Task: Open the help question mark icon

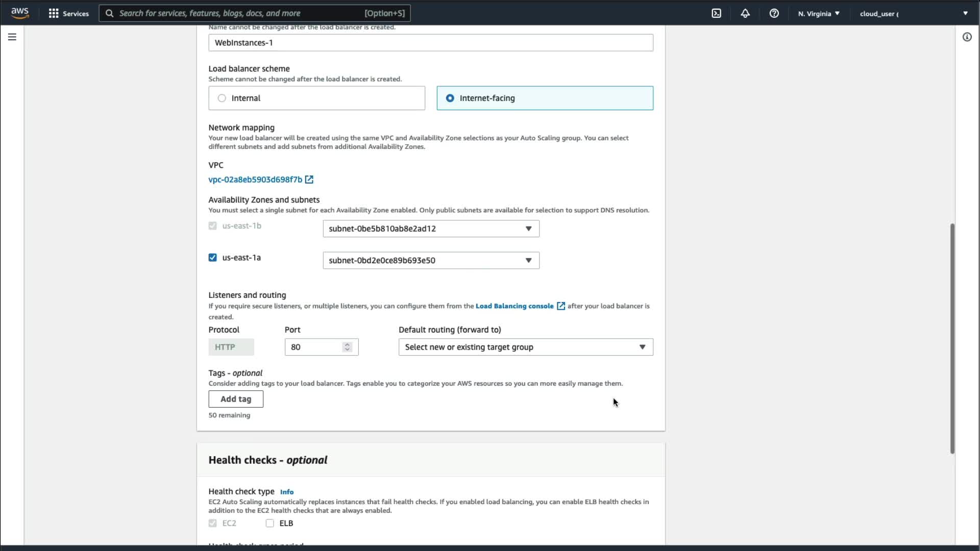Action: tap(774, 13)
